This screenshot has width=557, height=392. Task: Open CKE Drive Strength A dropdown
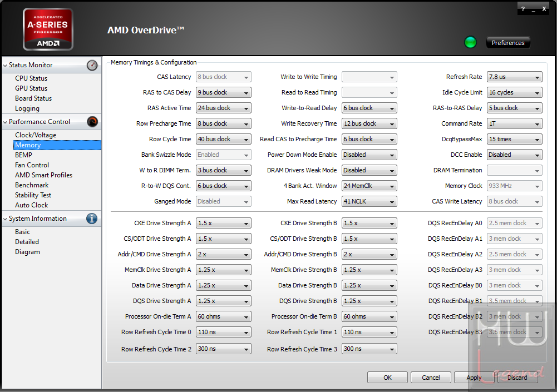[224, 223]
